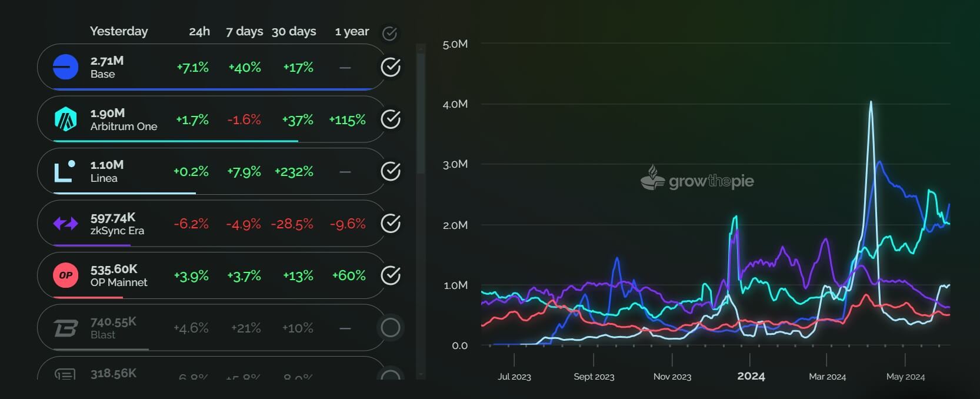Click the Mar 2024 axis label
The width and height of the screenshot is (980, 399).
(x=827, y=377)
